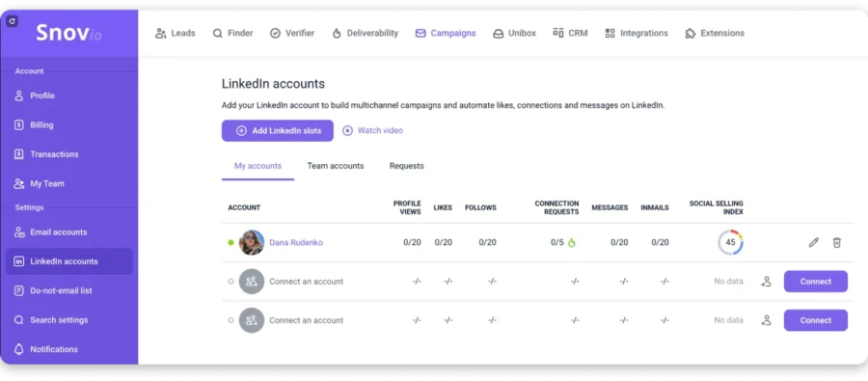Switch to My accounts tab
Viewport: 868px width, 381px height.
(x=258, y=166)
